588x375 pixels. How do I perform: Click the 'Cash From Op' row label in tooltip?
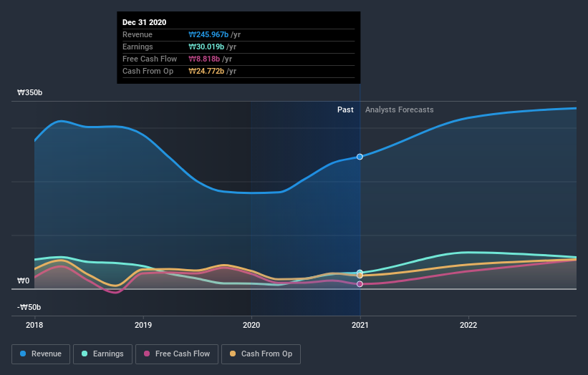coord(148,71)
